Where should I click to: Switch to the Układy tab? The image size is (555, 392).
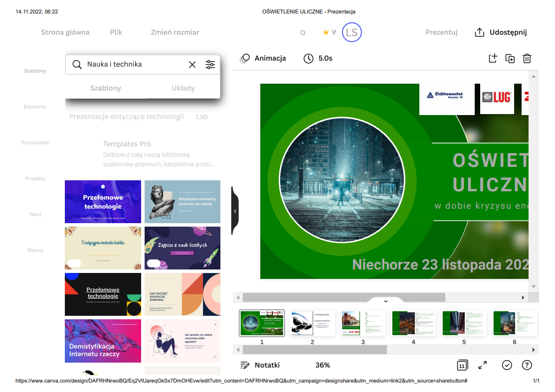[x=183, y=88]
